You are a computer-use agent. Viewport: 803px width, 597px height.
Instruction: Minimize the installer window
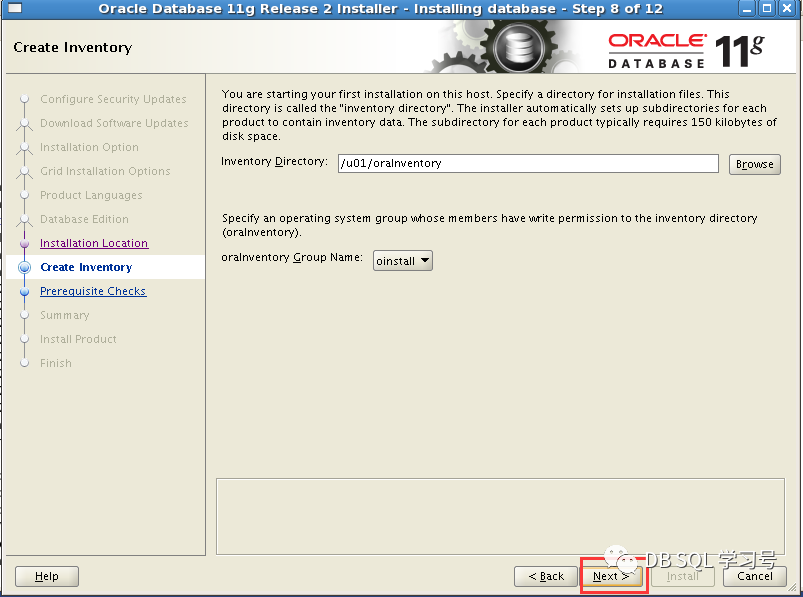(747, 8)
